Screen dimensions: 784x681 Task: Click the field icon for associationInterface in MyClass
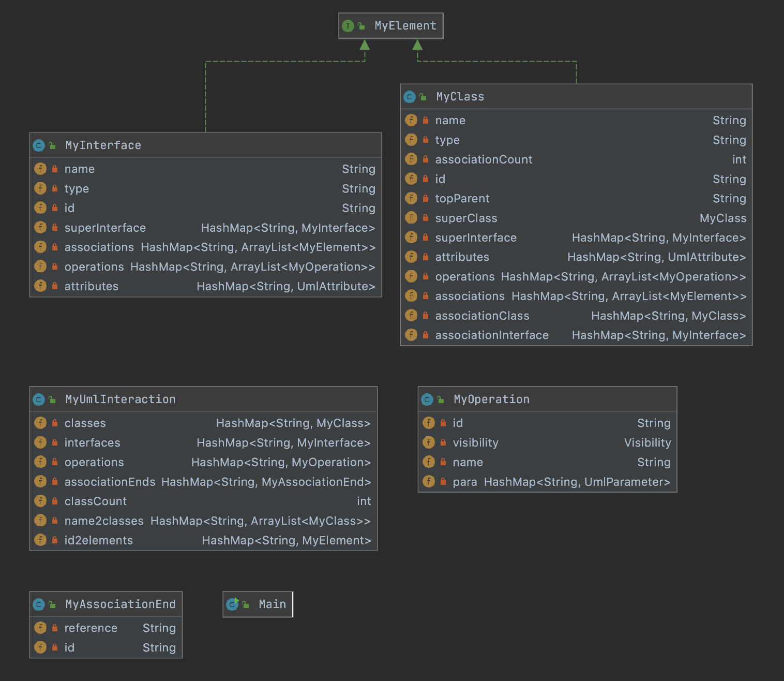(x=411, y=335)
